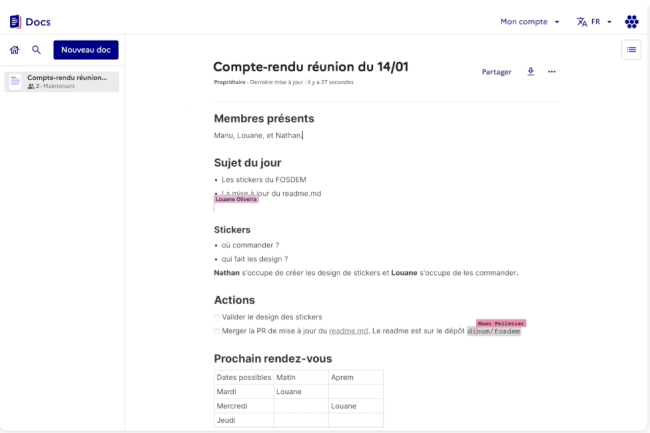Check 'Valider le design des stickers' box

tap(216, 317)
